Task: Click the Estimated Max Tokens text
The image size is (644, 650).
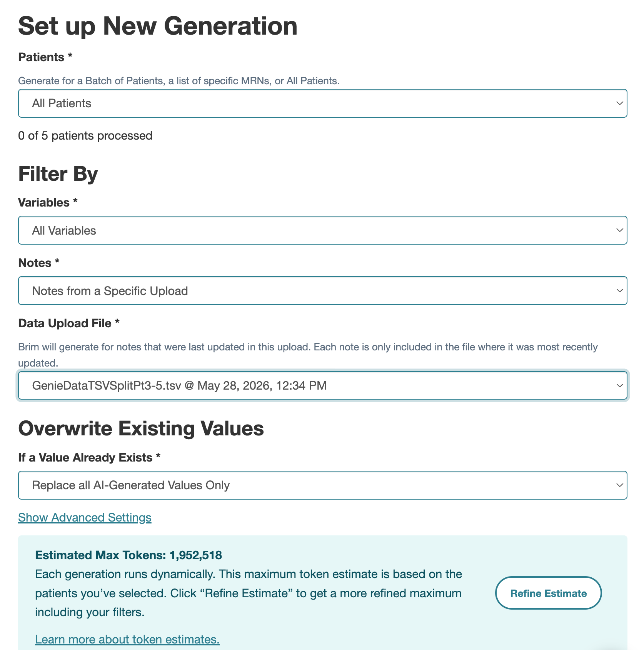Action: (x=128, y=555)
